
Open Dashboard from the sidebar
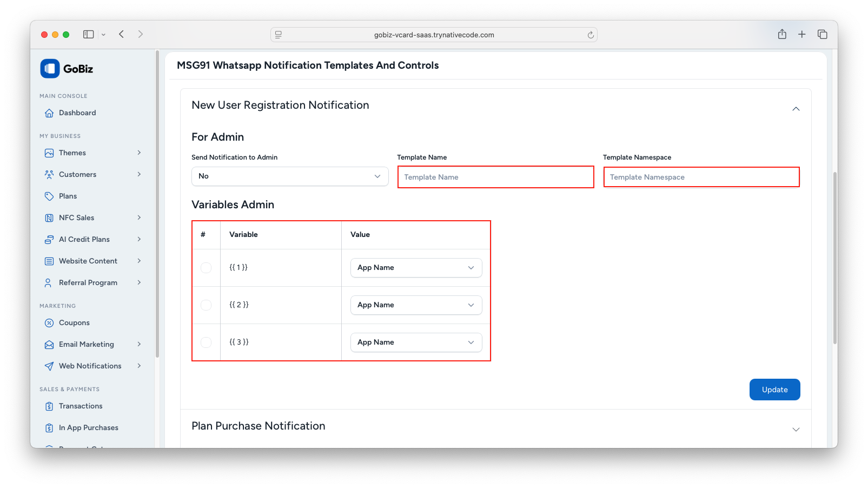click(x=77, y=113)
